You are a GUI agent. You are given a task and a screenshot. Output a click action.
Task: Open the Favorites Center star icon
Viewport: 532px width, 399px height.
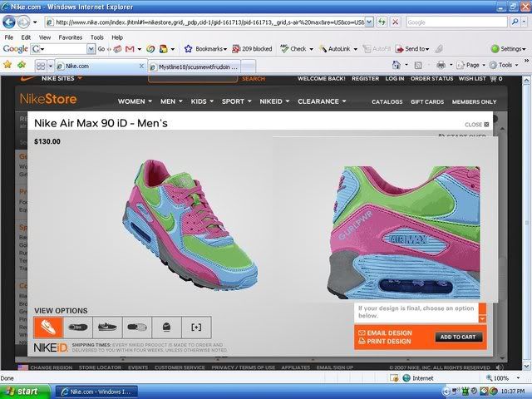(7, 65)
